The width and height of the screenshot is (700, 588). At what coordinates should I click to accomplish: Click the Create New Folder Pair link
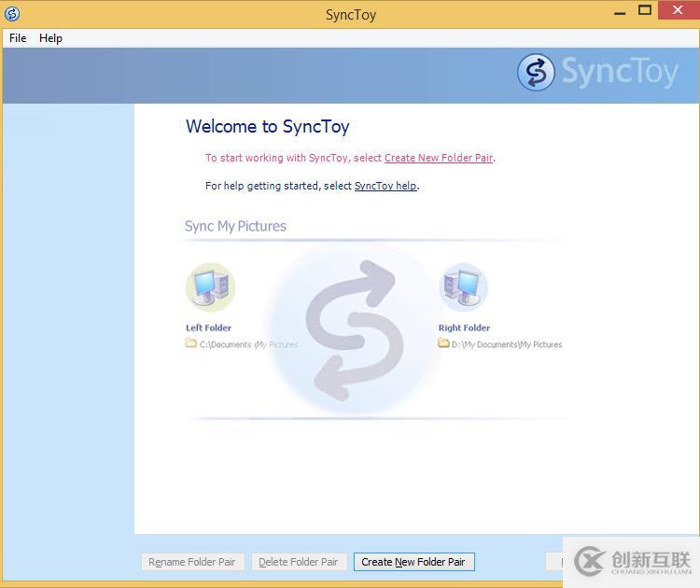[439, 158]
